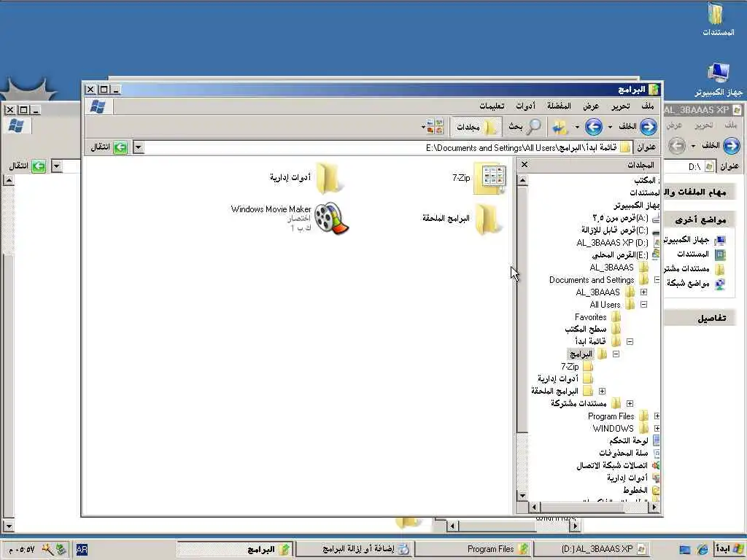Open the أدوات menu

525,106
